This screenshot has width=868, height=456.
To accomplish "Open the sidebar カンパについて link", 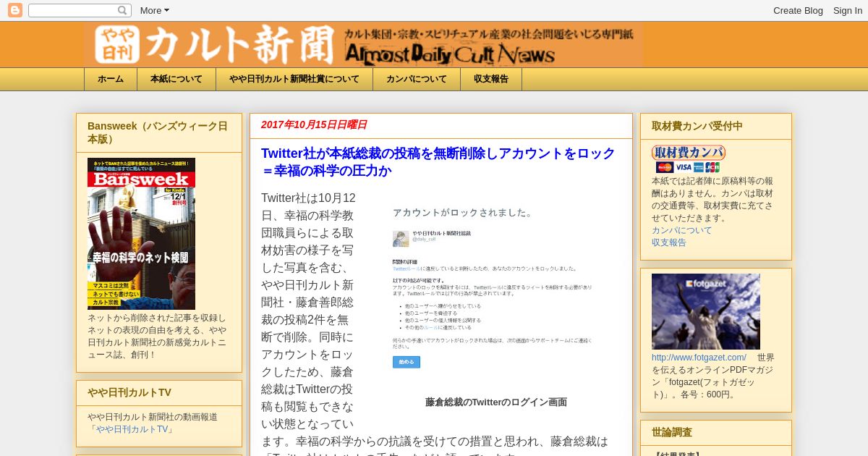I will (x=681, y=230).
